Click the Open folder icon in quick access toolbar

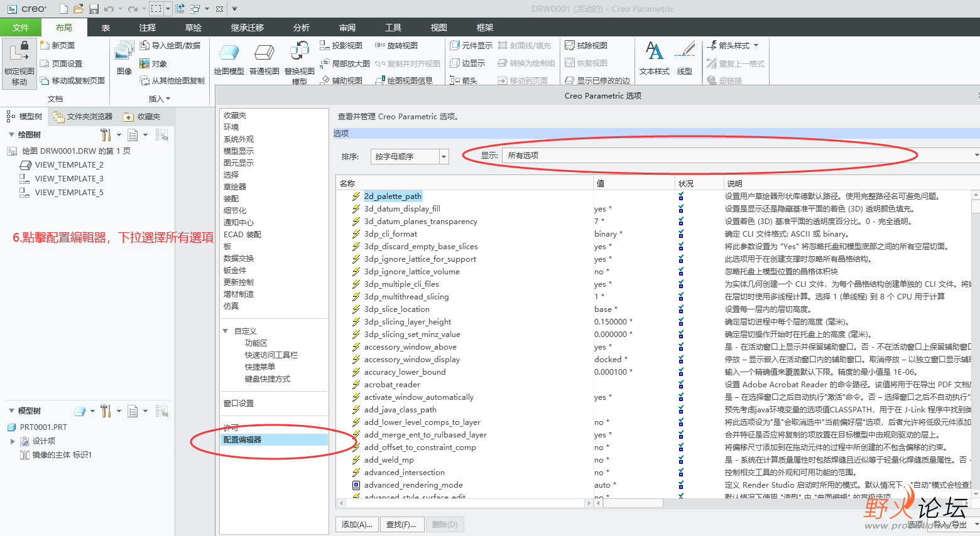(x=78, y=9)
